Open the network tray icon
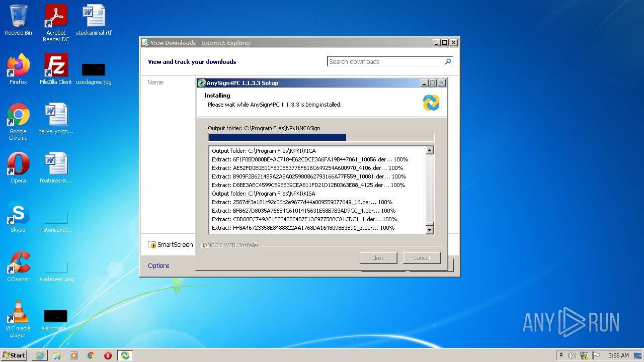The image size is (644, 362). tap(584, 355)
